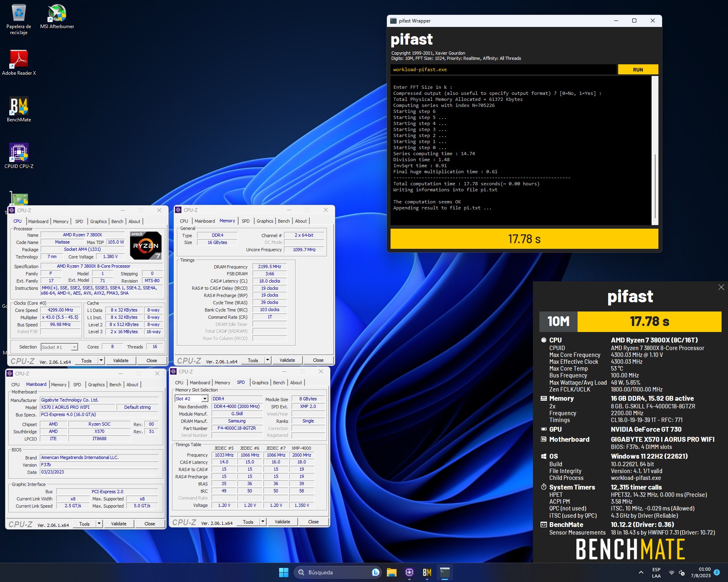Switch to CPU tab in the CPU-Z Memory window
The height and width of the screenshot is (582, 728).
184,221
